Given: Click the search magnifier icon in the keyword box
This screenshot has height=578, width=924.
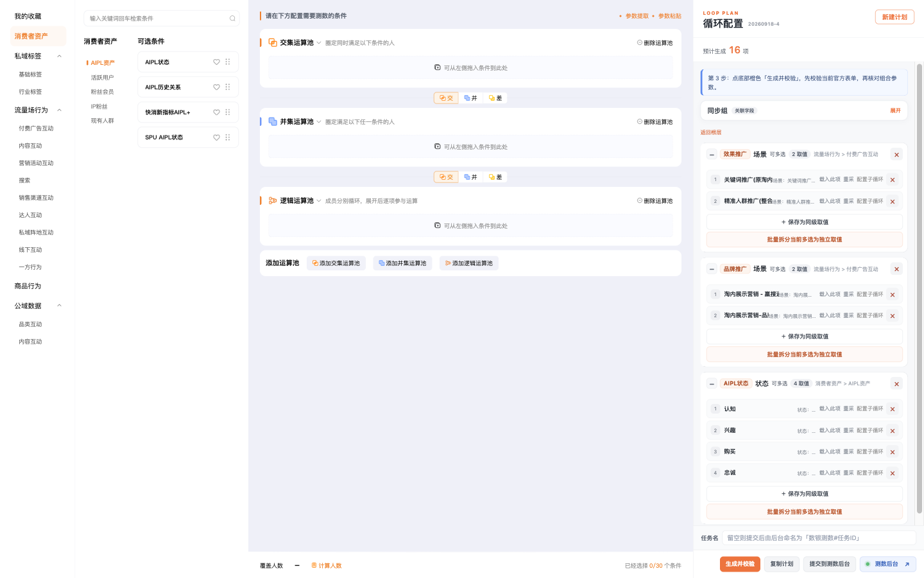Looking at the screenshot, I should pyautogui.click(x=232, y=19).
